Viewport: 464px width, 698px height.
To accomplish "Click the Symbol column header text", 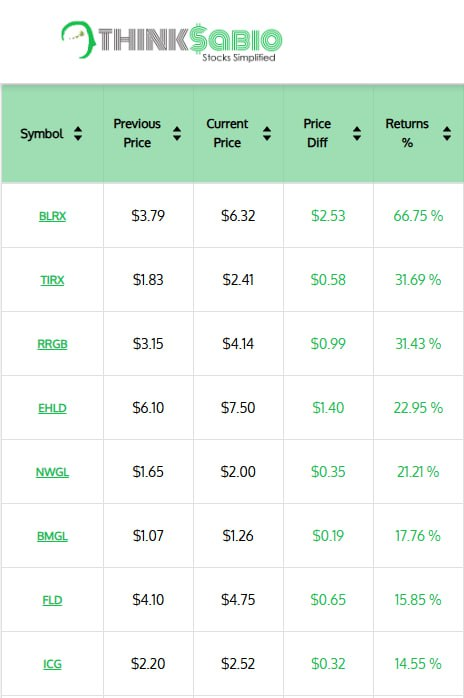I will pyautogui.click(x=42, y=134).
